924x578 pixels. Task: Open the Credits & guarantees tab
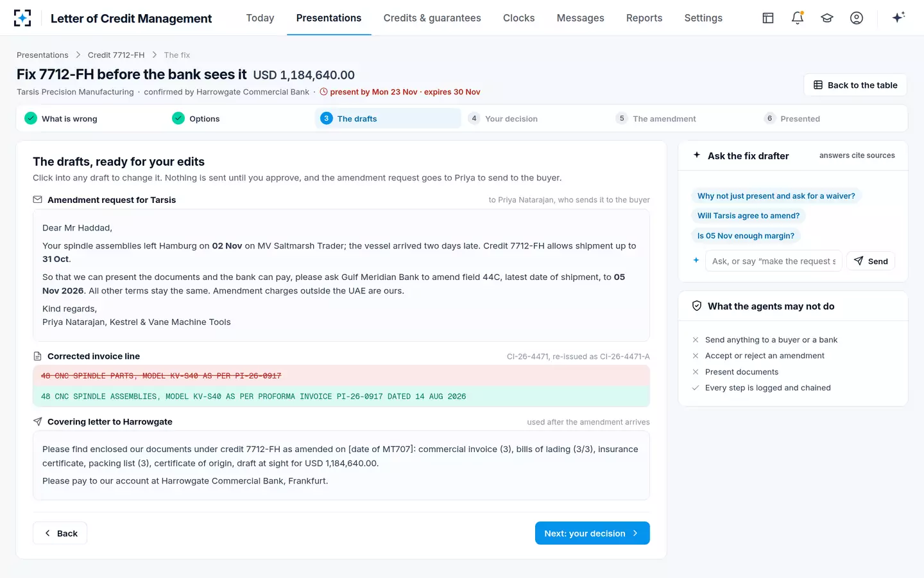[432, 18]
